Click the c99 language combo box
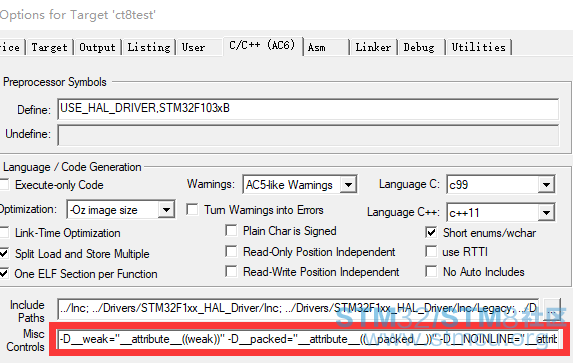 point(501,185)
